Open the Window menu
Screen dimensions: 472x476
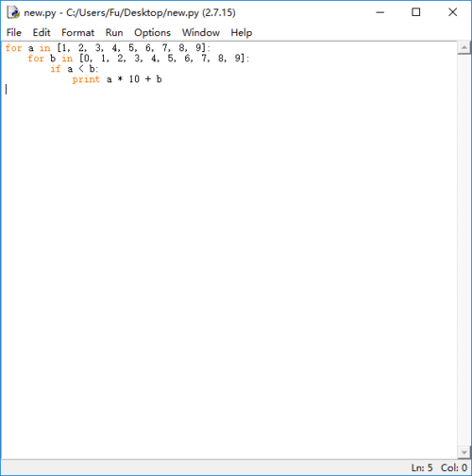pos(201,32)
